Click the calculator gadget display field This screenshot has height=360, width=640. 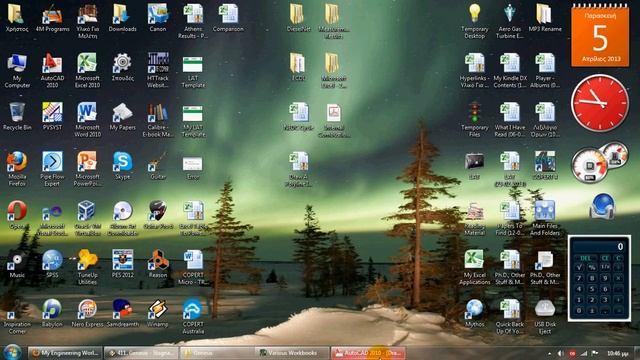(599, 246)
